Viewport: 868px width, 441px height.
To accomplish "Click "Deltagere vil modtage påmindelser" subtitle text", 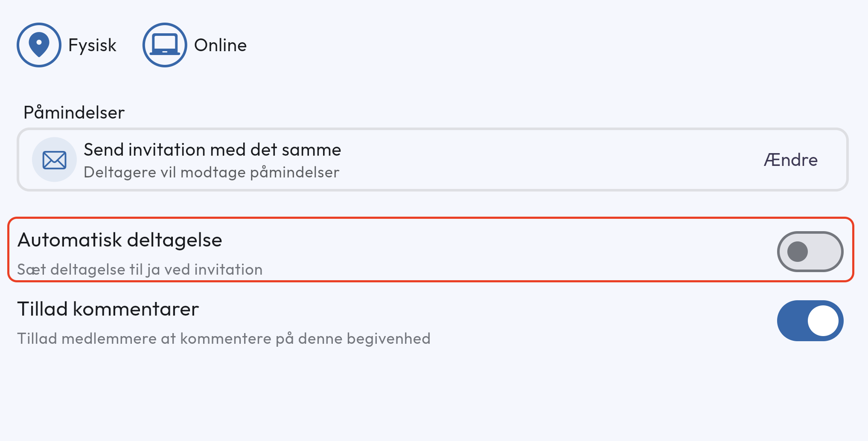I will click(x=211, y=172).
